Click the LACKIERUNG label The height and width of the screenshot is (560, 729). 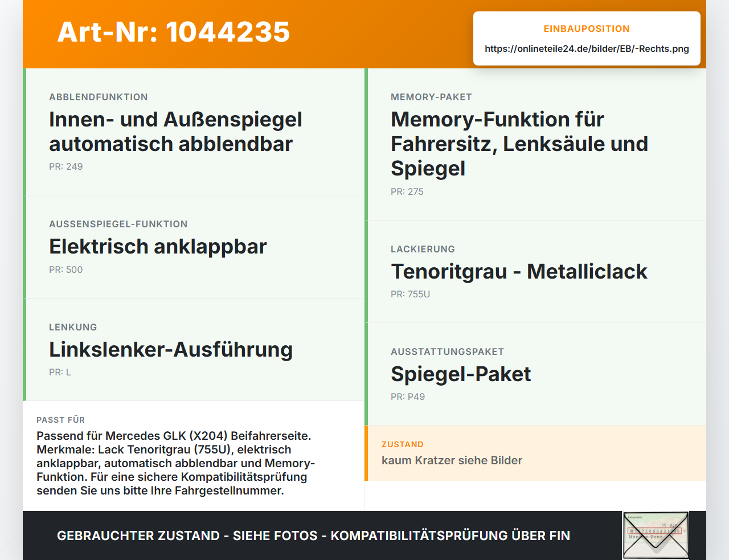click(423, 249)
